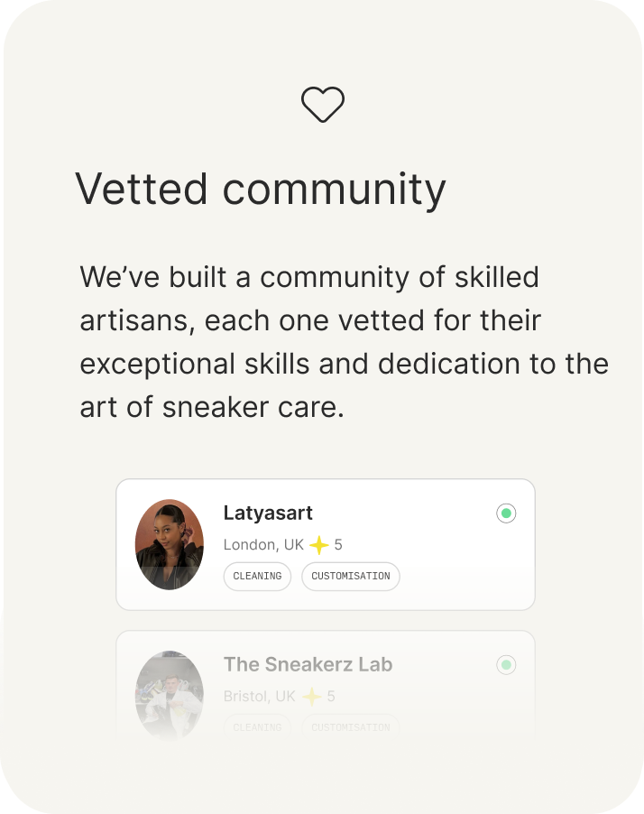The width and height of the screenshot is (644, 814).
Task: Open Latyasart's oval profile photo
Action: click(170, 544)
